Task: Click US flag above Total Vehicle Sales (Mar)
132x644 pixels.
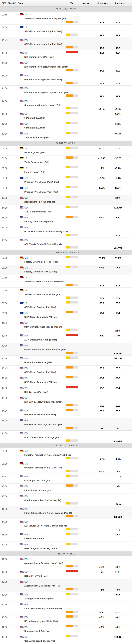Action: click(22, 134)
